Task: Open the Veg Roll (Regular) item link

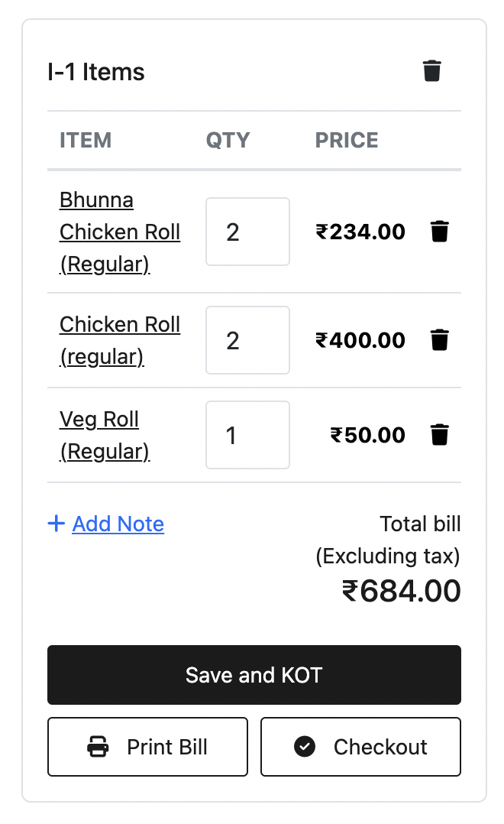Action: tap(104, 435)
